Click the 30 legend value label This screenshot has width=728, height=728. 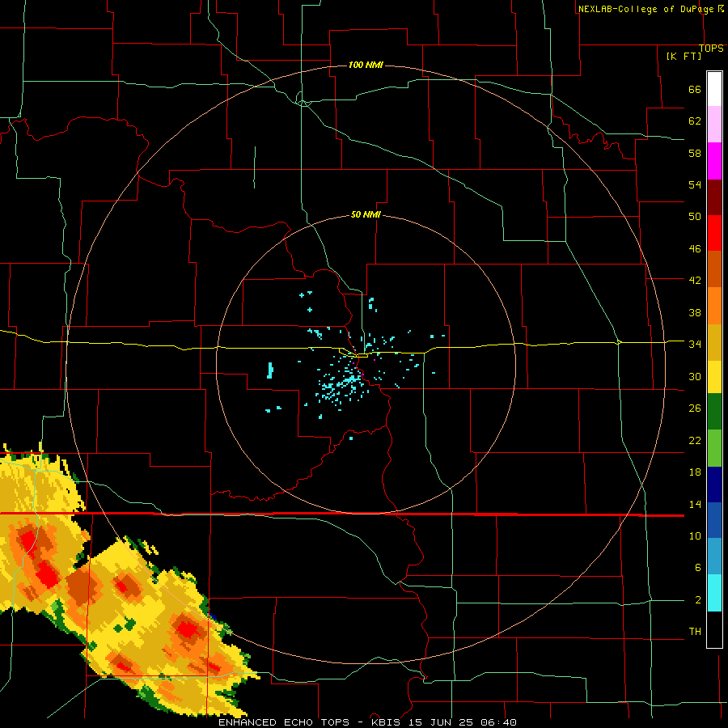click(695, 376)
